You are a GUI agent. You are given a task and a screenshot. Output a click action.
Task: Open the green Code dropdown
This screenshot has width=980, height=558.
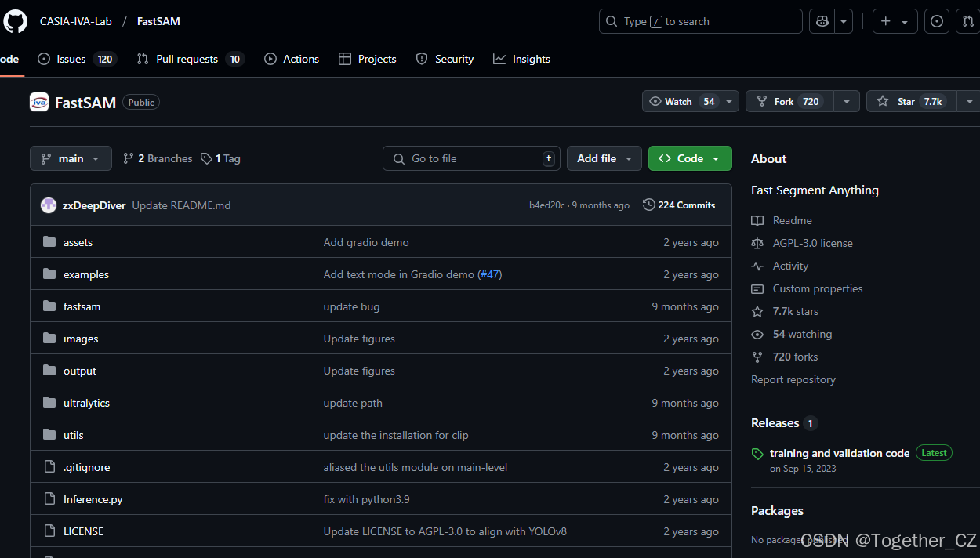[x=690, y=158]
